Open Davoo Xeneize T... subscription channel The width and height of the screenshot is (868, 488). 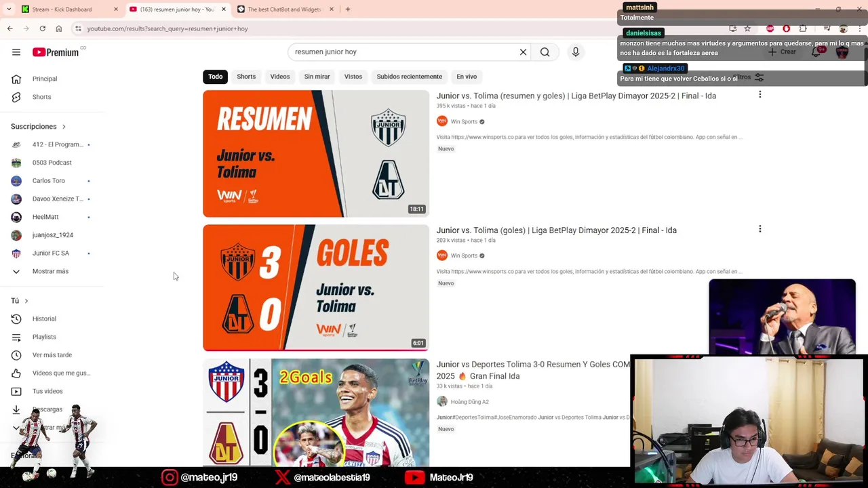(x=52, y=199)
